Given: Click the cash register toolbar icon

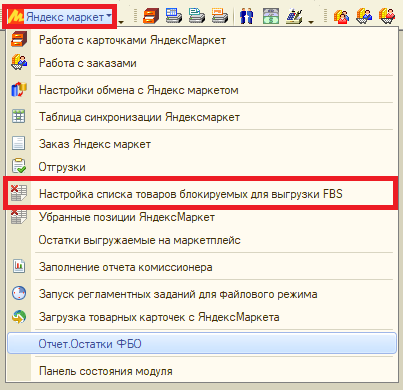Looking at the screenshot, I should coord(294,16).
